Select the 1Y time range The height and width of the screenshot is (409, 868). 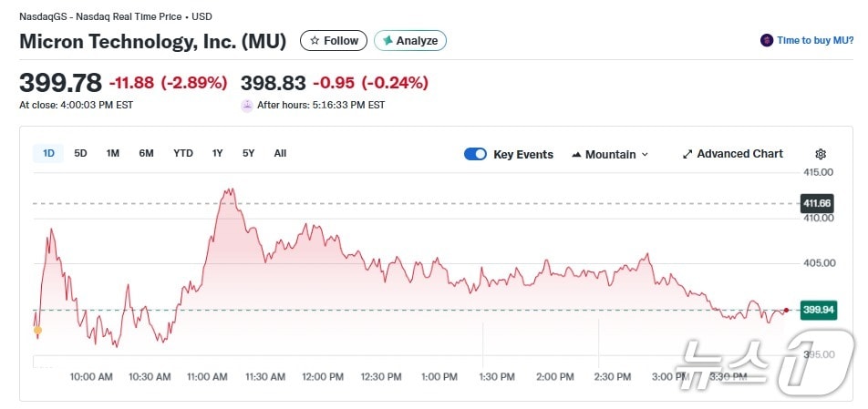coord(217,153)
